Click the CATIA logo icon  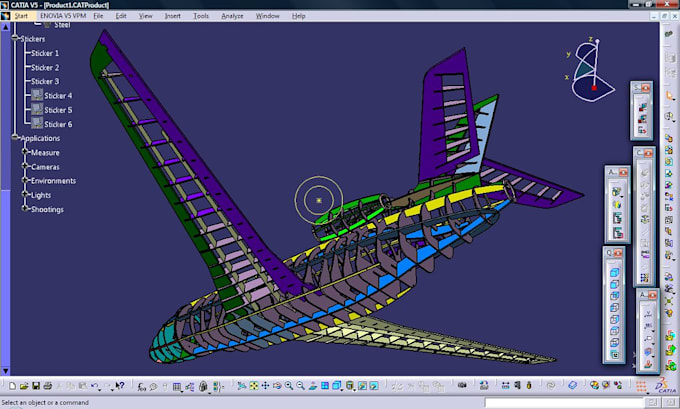tap(665, 385)
